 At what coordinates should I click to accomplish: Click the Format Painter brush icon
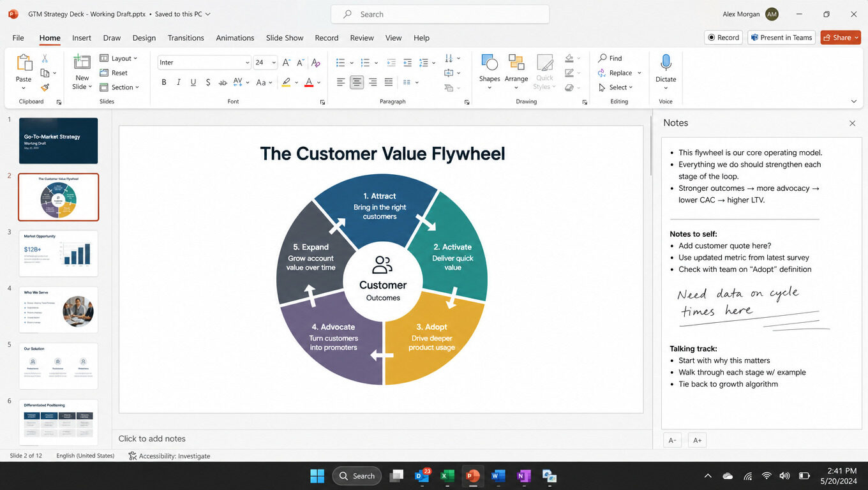[x=45, y=87]
